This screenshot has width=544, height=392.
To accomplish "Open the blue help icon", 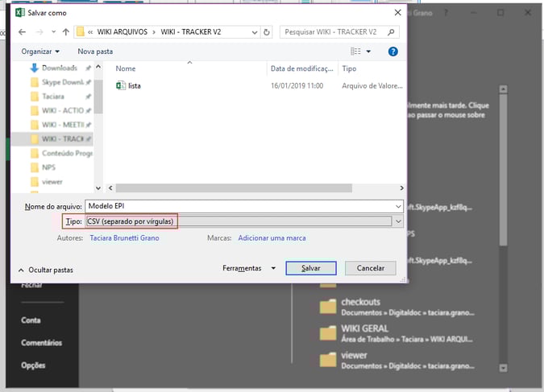I will click(x=392, y=52).
